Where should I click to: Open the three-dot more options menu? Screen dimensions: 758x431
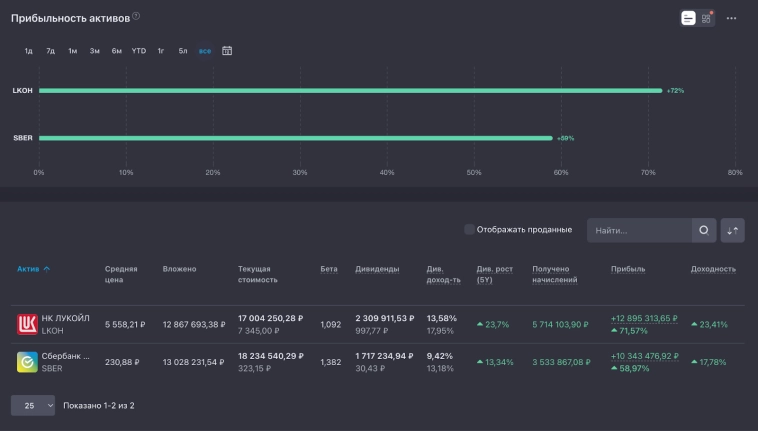pos(731,18)
